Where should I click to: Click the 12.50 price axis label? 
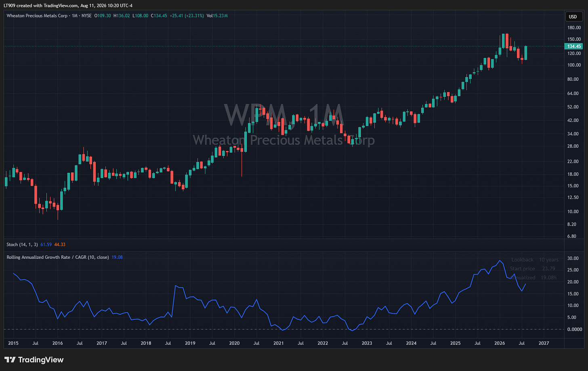pyautogui.click(x=574, y=197)
